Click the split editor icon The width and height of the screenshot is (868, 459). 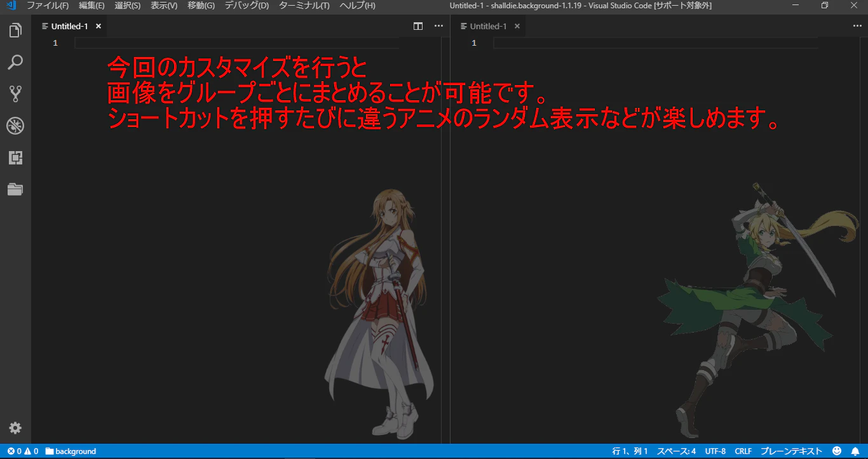coord(418,26)
